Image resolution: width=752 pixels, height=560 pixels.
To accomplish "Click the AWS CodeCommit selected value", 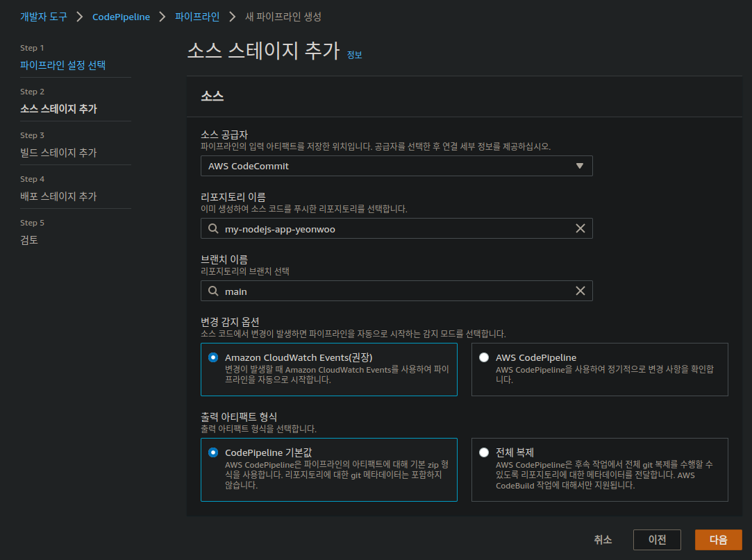I will 249,166.
